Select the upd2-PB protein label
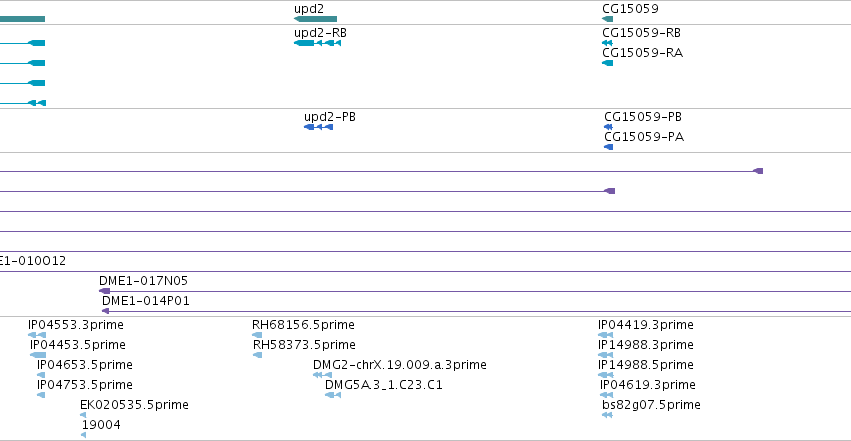The image size is (851, 441). point(330,117)
